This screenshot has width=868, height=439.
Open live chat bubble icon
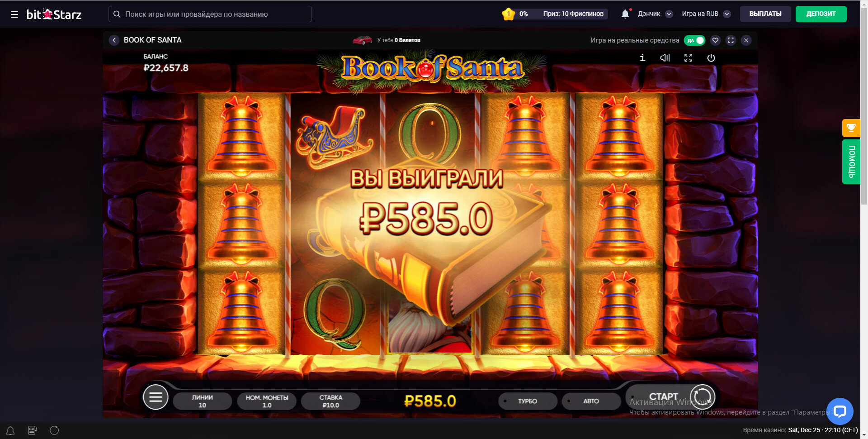tap(840, 411)
